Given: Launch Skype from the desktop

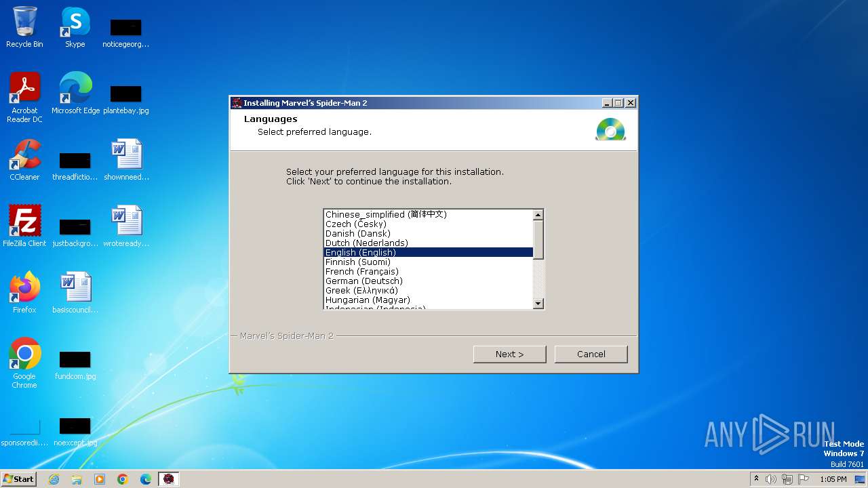Looking at the screenshot, I should [75, 27].
